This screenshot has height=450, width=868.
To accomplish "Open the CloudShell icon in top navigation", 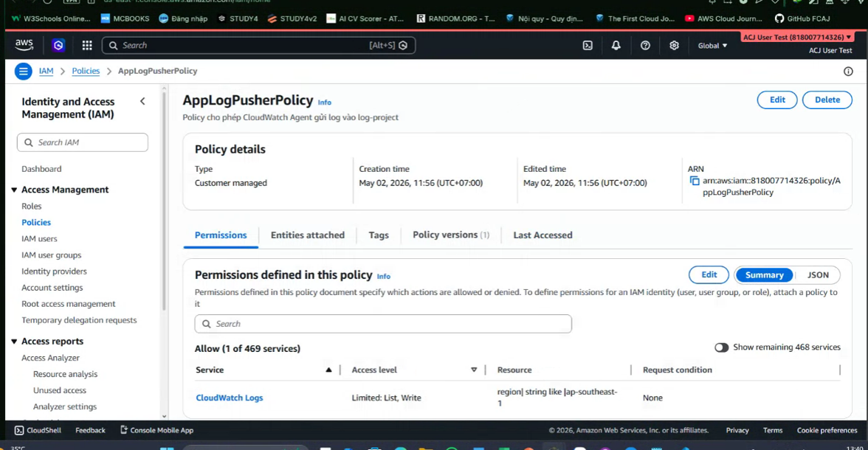I will [x=588, y=46].
